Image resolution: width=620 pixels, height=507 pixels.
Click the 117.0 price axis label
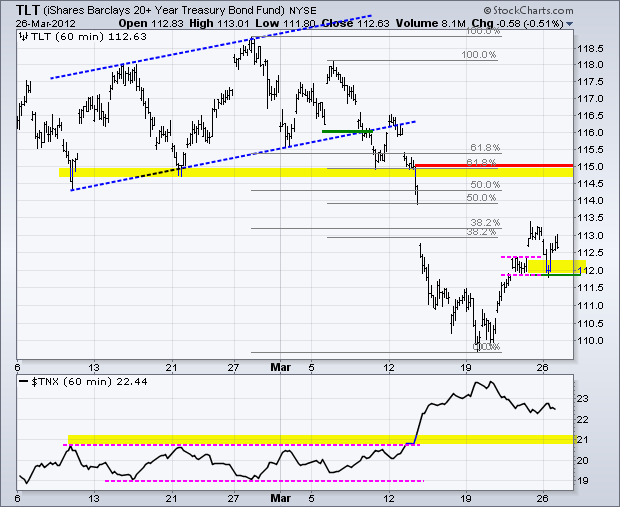590,98
